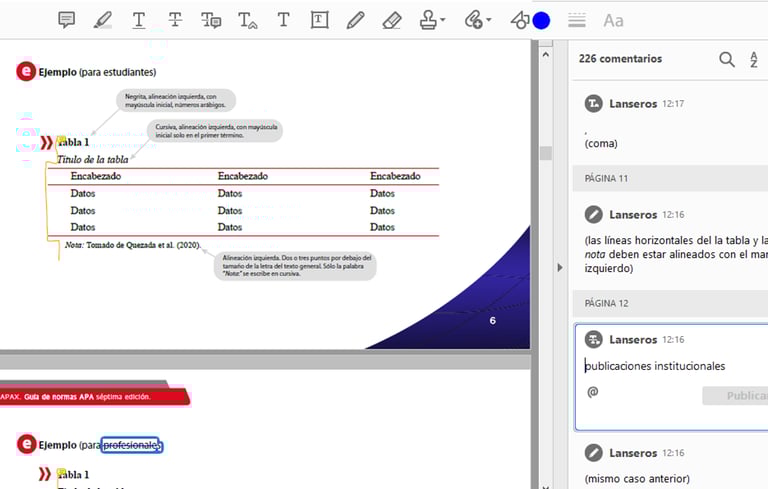The width and height of the screenshot is (768, 489).
Task: Select the highlight text tool
Action: pyautogui.click(x=102, y=20)
